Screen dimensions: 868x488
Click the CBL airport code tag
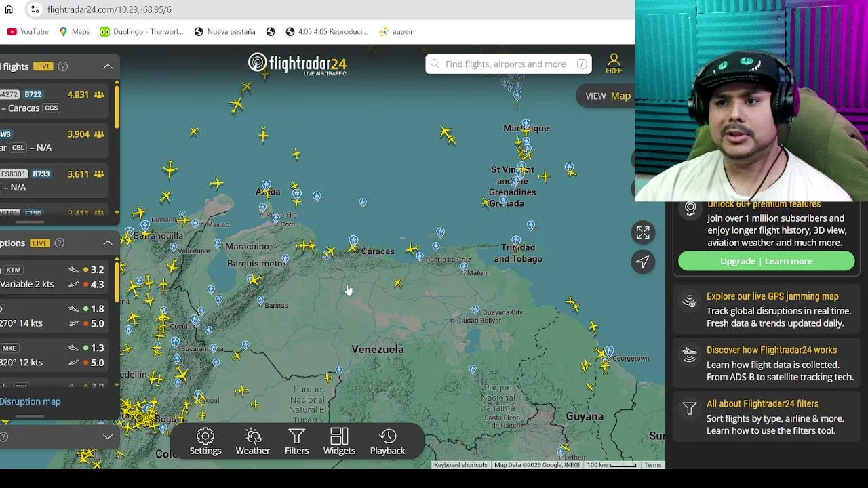point(18,148)
